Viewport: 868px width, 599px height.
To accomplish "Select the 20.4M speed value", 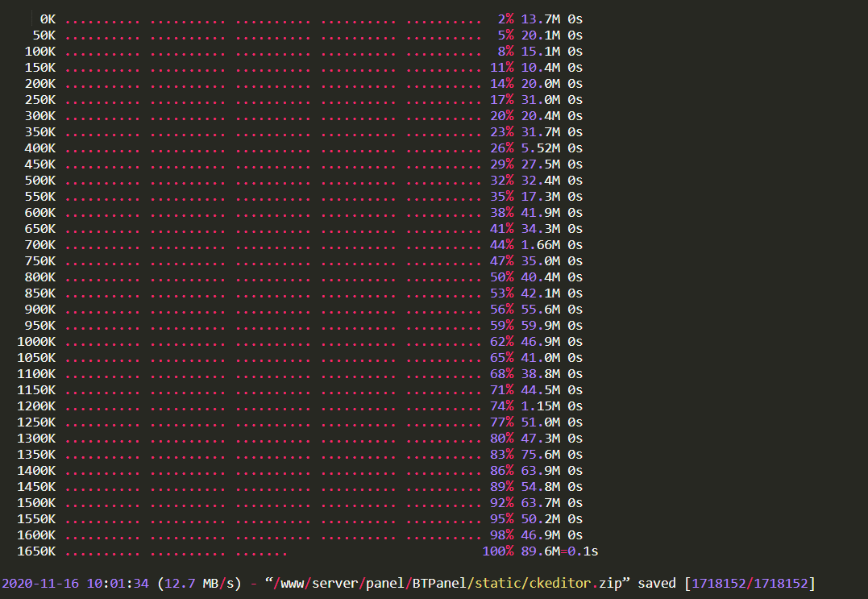I will pos(540,116).
